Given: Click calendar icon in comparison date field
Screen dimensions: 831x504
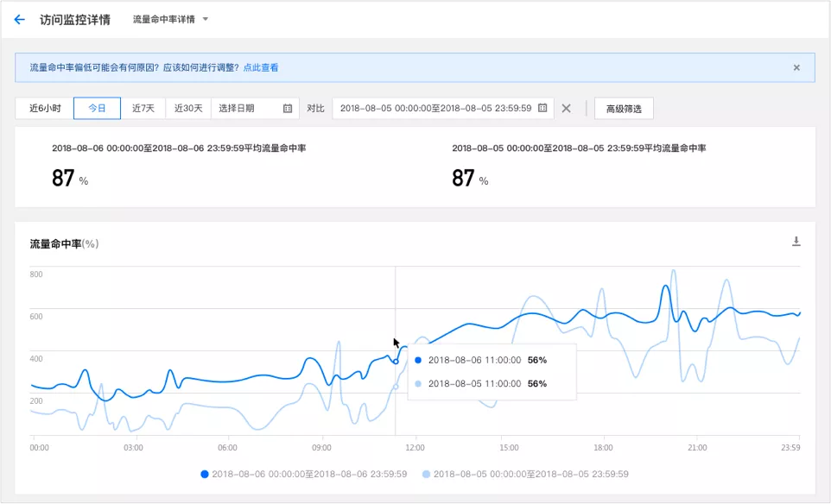Looking at the screenshot, I should coord(542,108).
